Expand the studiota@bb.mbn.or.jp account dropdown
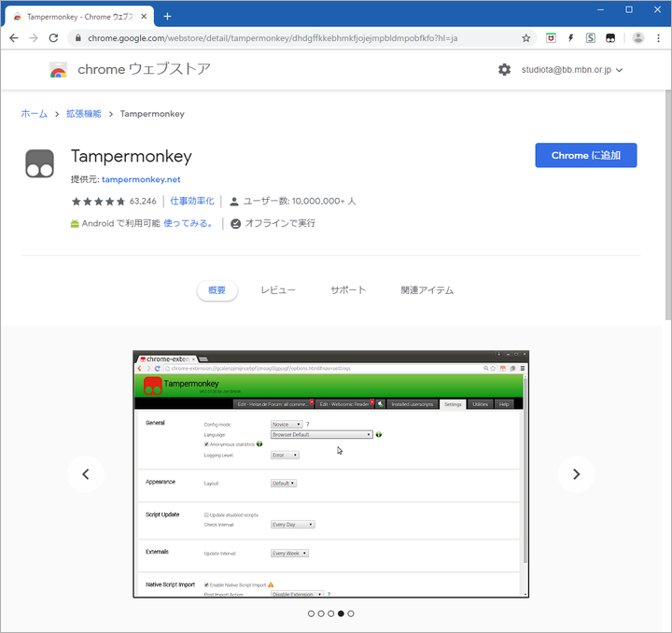 click(572, 70)
